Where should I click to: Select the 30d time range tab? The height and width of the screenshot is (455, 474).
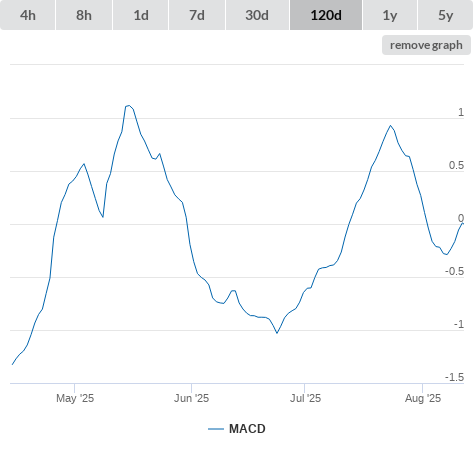point(257,15)
